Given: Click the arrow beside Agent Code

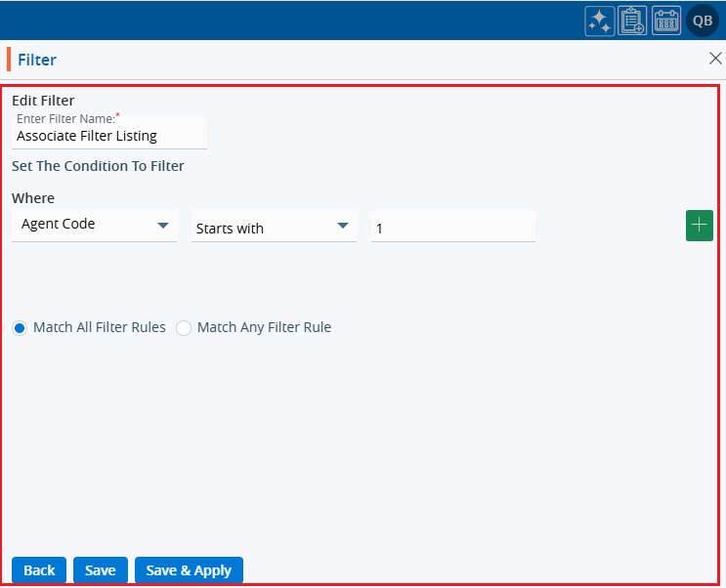Looking at the screenshot, I should tap(163, 226).
